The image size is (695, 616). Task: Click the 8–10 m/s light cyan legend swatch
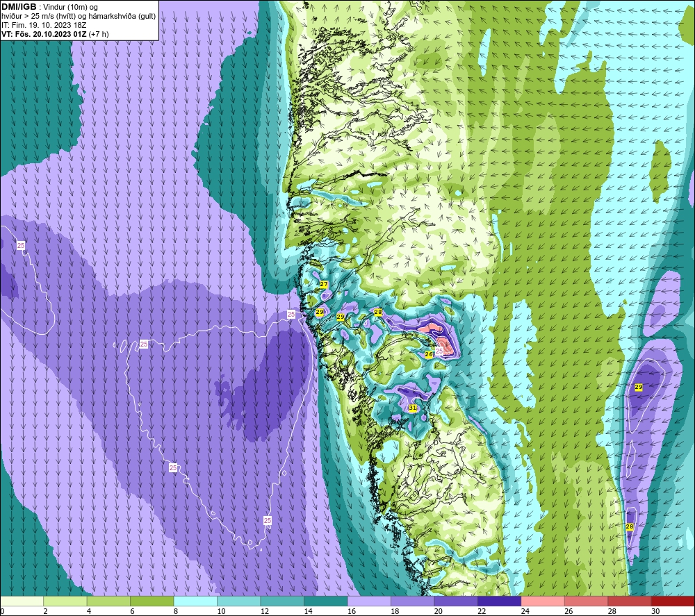click(195, 601)
